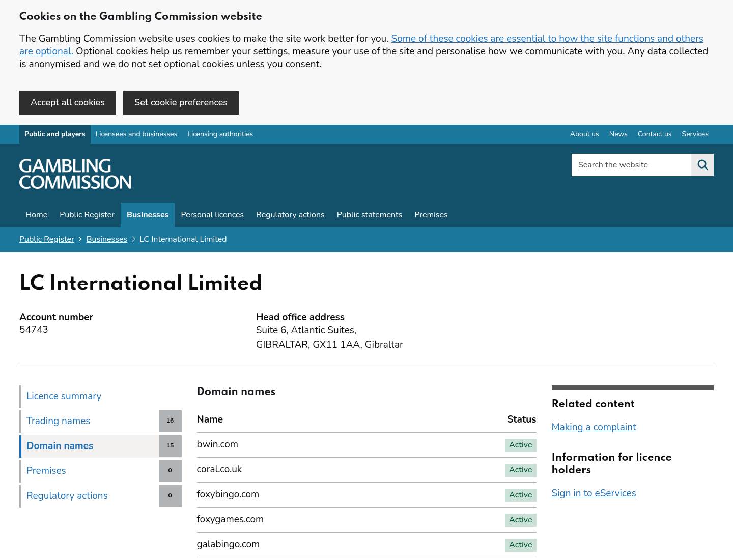Accept all cookies
Viewport: 733px width, 560px height.
pyautogui.click(x=68, y=103)
